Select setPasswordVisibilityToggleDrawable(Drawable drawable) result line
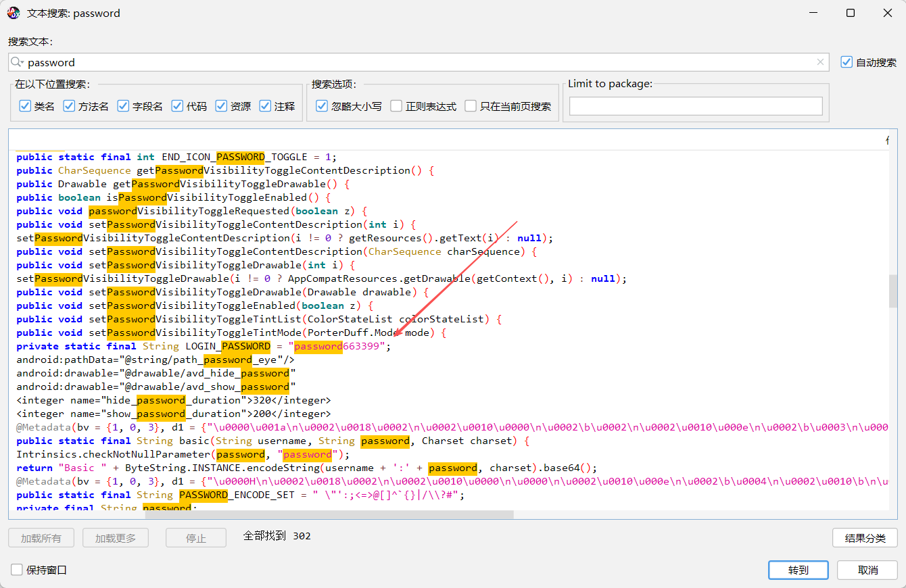 pyautogui.click(x=222, y=292)
